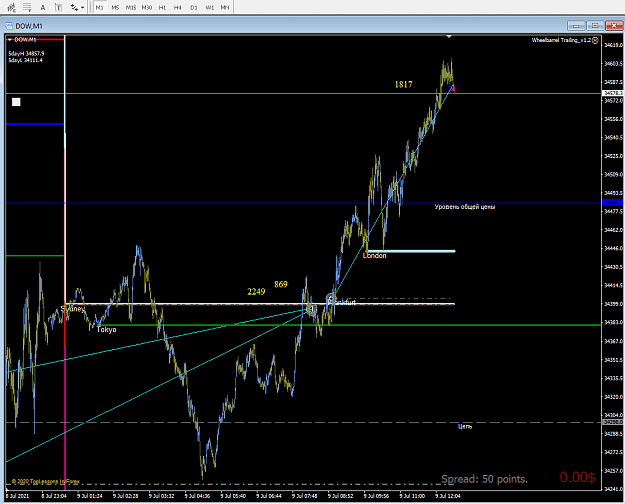This screenshot has height=504, width=625.
Task: Click the white square button on chart
Action: (x=16, y=102)
